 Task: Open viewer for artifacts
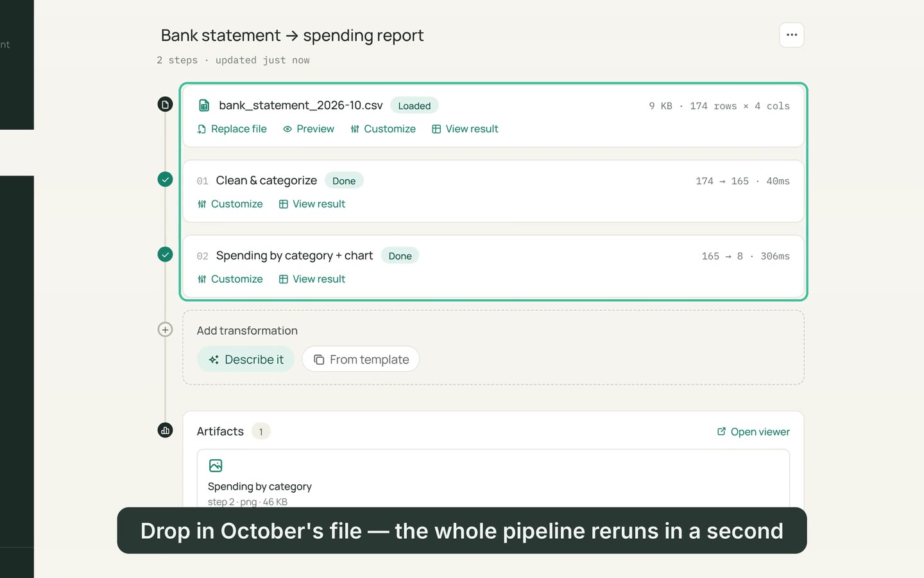(x=753, y=432)
